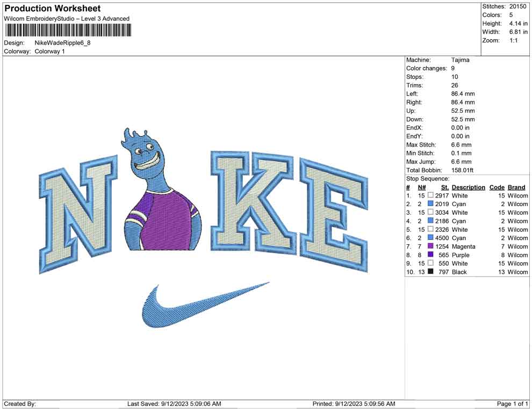Click 'Printed: 9/12/2023 5:09:56 AM'

354,404
